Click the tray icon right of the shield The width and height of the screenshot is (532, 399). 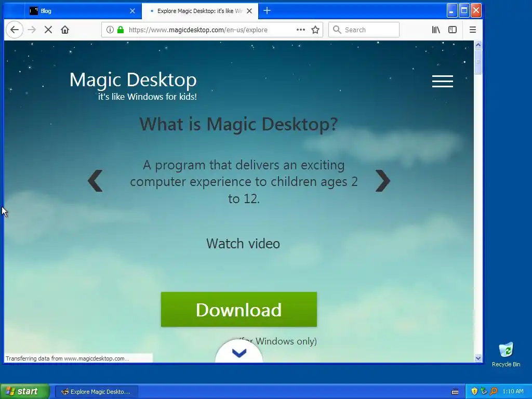(x=484, y=392)
